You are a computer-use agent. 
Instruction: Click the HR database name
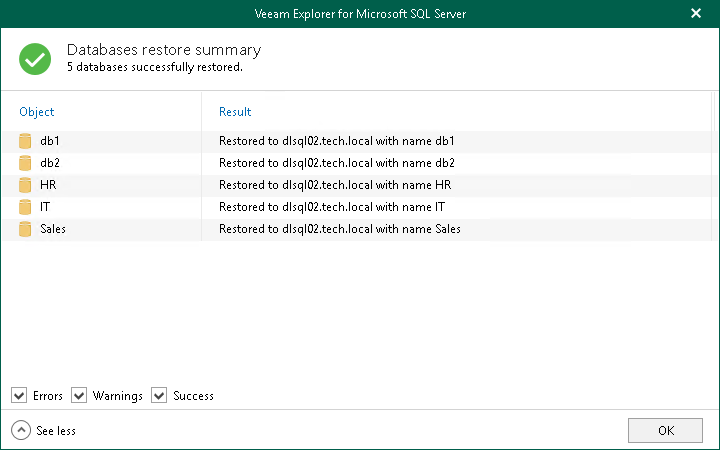click(x=48, y=185)
